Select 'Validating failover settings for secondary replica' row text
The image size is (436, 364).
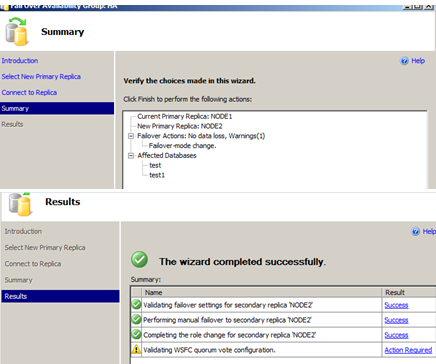click(228, 305)
